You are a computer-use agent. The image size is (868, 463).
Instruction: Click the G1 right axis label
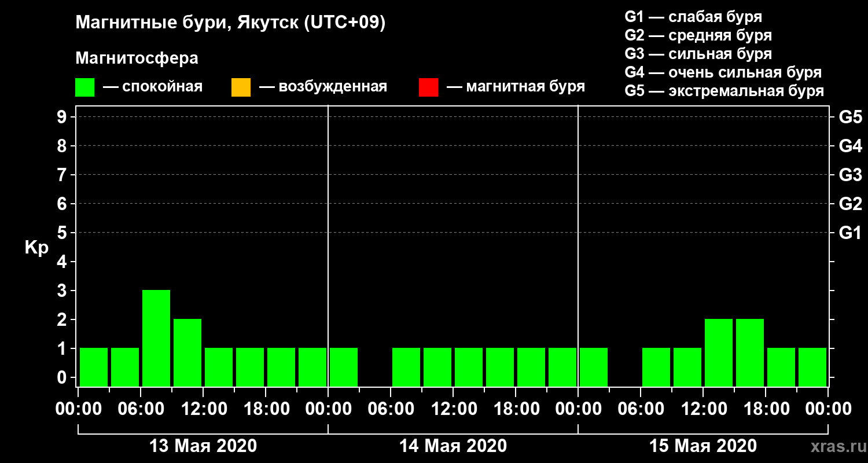click(x=851, y=233)
